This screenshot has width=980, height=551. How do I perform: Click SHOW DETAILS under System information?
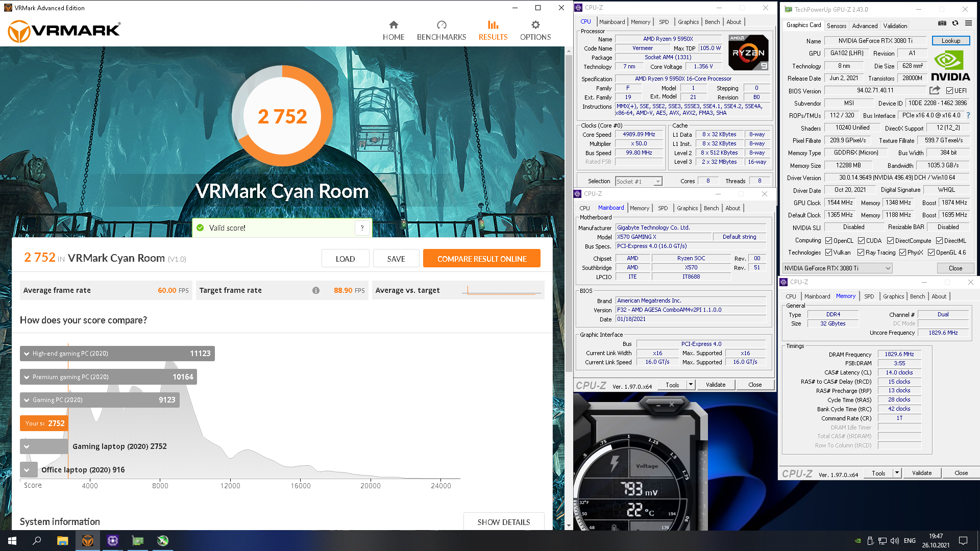(x=504, y=522)
